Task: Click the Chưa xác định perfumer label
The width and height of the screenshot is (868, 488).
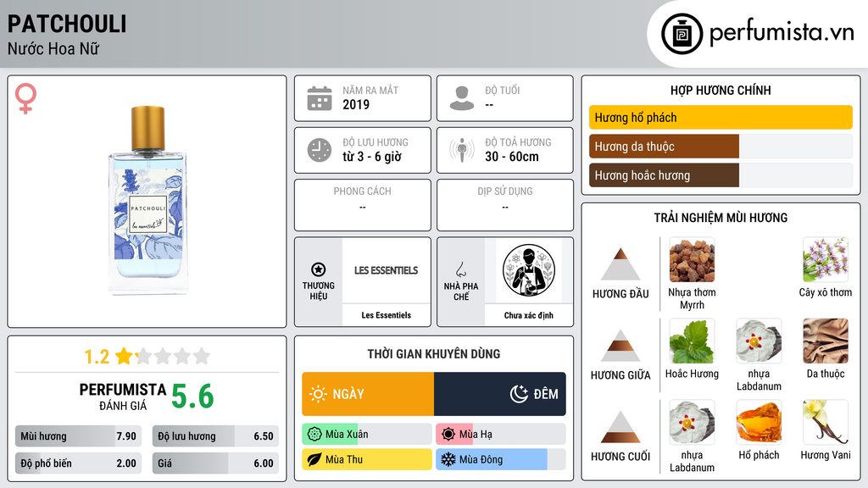Action: (x=529, y=315)
